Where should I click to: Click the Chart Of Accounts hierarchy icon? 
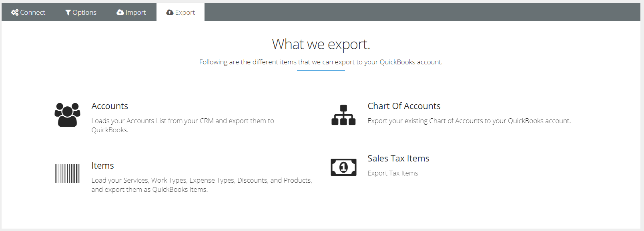click(x=343, y=115)
